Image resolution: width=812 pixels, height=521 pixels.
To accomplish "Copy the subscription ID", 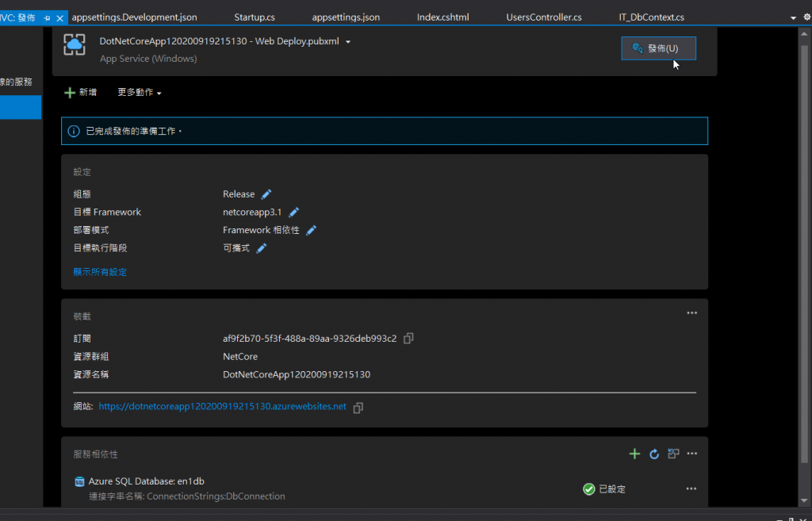I will point(408,338).
